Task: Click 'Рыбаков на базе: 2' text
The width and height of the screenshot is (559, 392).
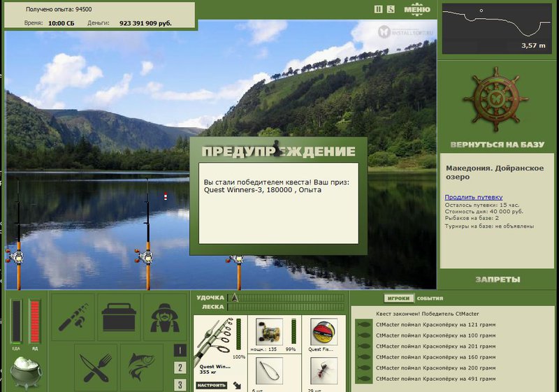Action: pyautogui.click(x=472, y=218)
